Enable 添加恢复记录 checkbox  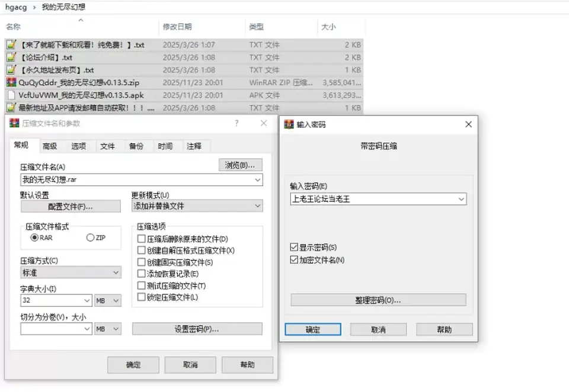142,274
